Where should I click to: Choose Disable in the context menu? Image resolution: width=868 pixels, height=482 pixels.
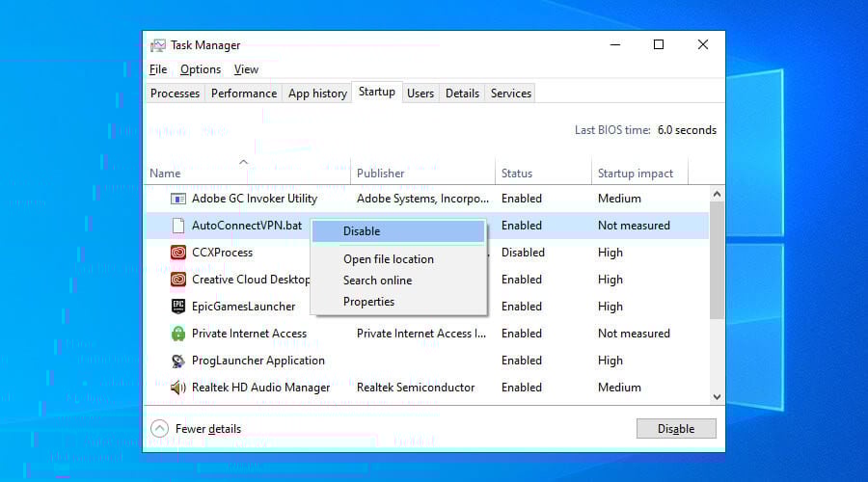398,231
